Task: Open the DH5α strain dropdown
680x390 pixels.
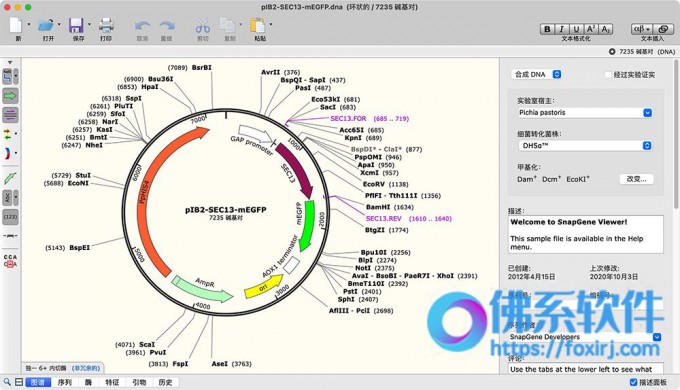Action: point(585,146)
